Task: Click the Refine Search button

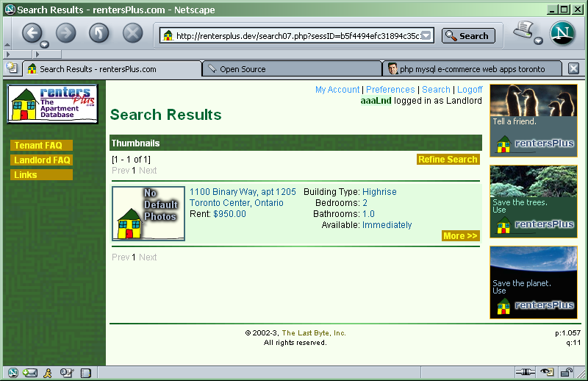Action: pyautogui.click(x=448, y=160)
